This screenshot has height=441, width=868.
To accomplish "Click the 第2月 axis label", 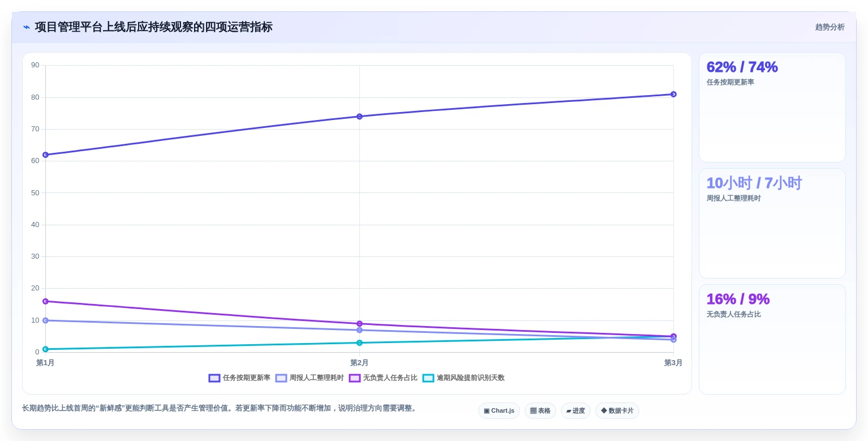I will click(359, 363).
